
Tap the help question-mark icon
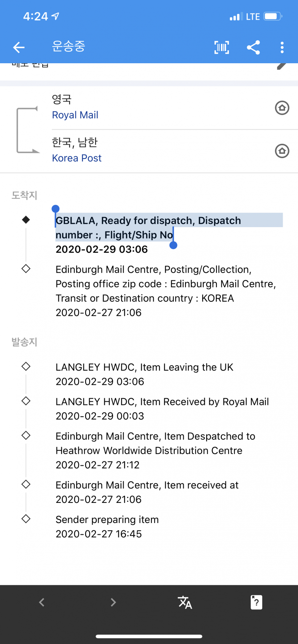point(256,602)
